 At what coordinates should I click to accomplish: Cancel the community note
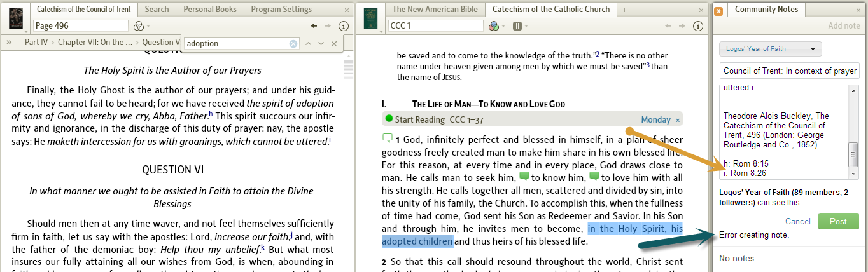pos(798,221)
